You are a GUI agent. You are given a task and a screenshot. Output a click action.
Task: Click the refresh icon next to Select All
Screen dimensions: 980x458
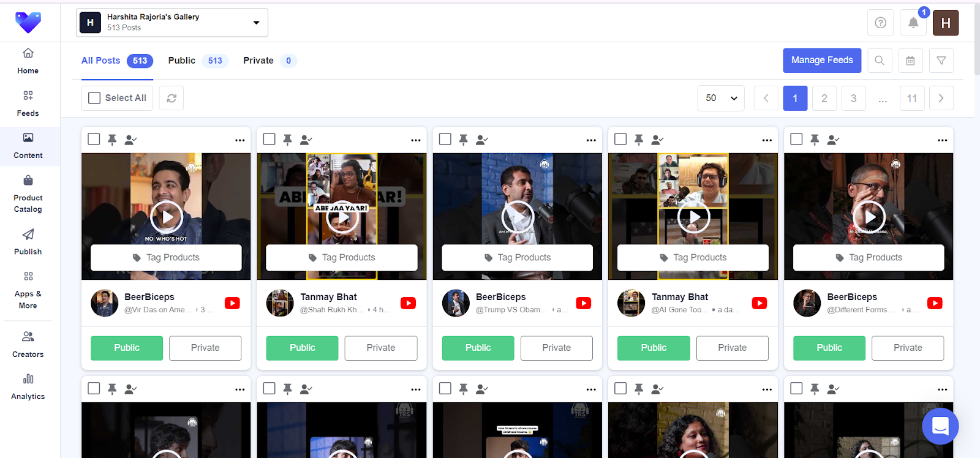point(171,98)
